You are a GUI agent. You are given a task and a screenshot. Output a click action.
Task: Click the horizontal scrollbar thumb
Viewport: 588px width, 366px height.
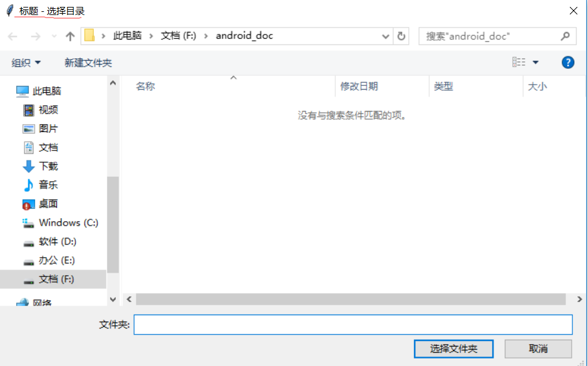click(x=351, y=299)
